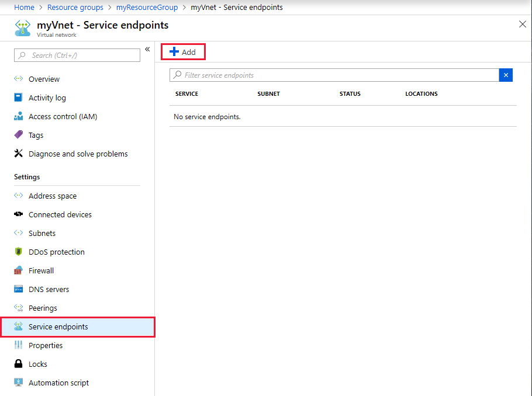532x396 pixels.
Task: Sort by the SERVICE column header
Action: click(x=186, y=93)
